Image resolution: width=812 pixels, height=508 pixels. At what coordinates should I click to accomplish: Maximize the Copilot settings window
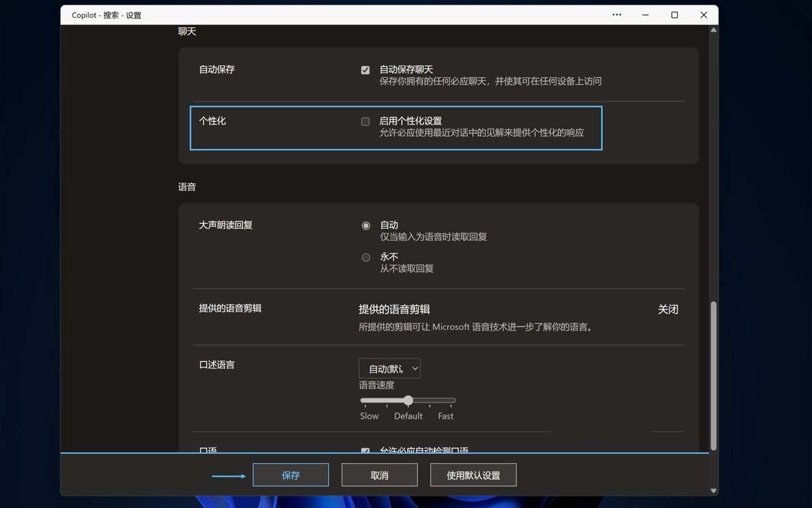(675, 15)
